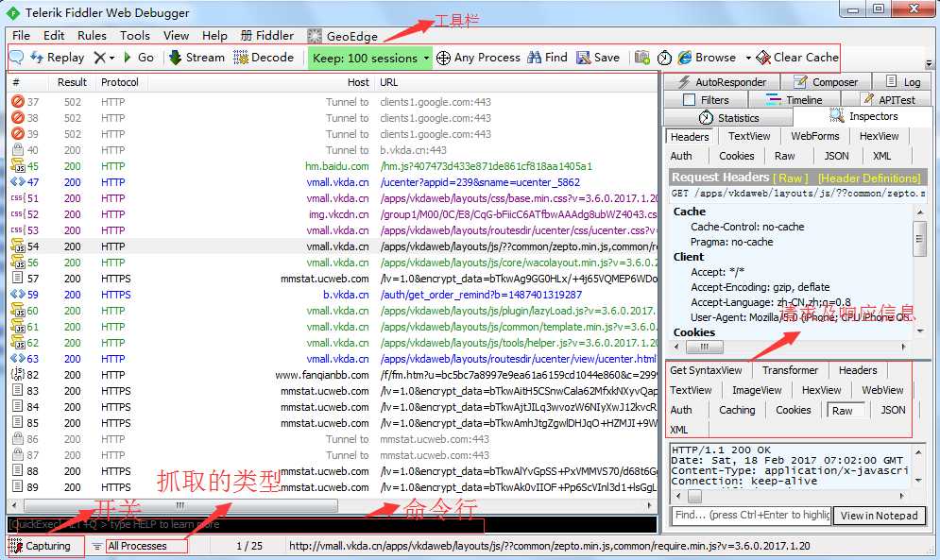Open the Help menu
The width and height of the screenshot is (940, 560).
point(214,36)
